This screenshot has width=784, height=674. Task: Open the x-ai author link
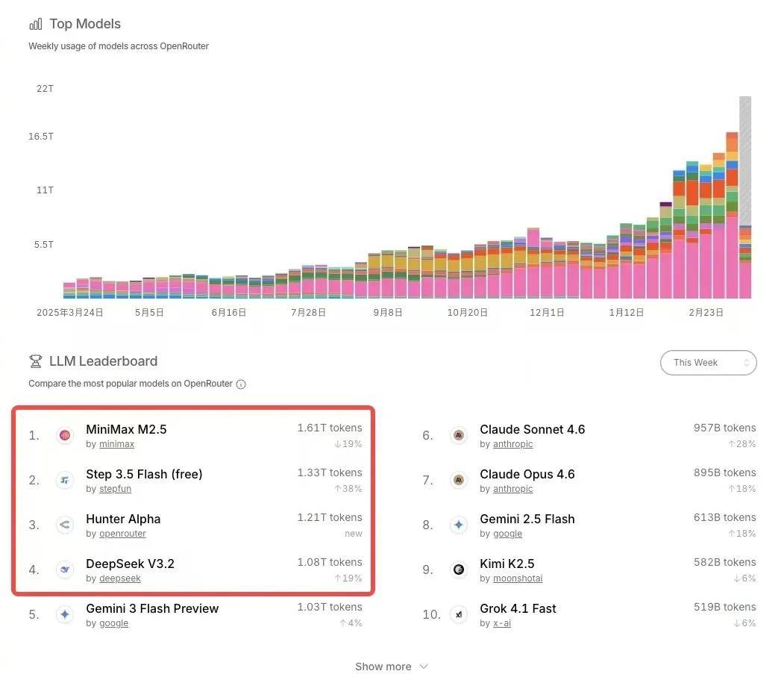pyautogui.click(x=502, y=623)
